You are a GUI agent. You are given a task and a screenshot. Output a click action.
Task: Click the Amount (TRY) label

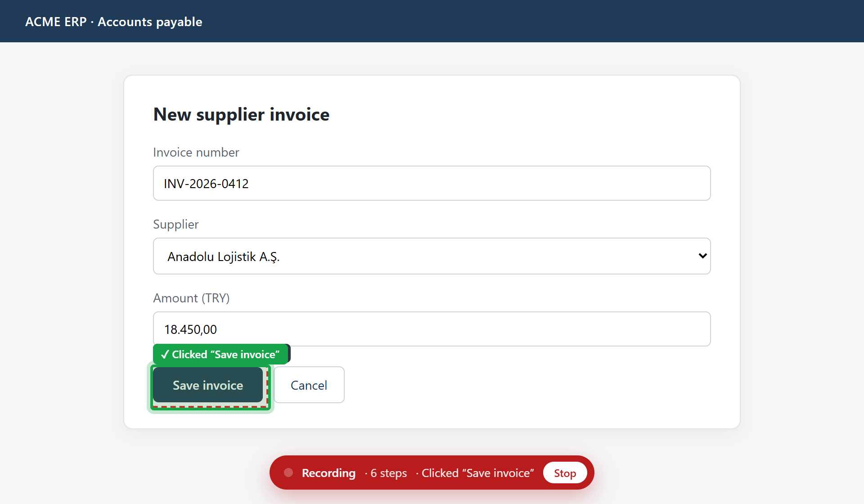[191, 298]
